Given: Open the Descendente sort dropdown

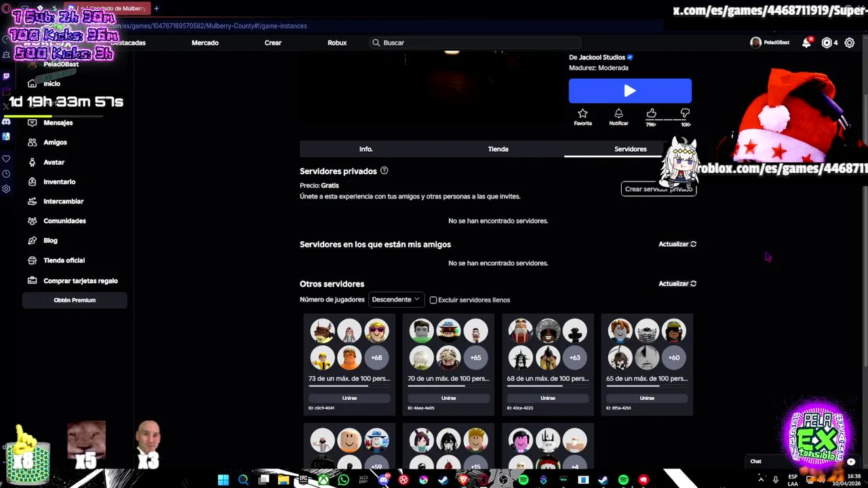Looking at the screenshot, I should [x=396, y=300].
